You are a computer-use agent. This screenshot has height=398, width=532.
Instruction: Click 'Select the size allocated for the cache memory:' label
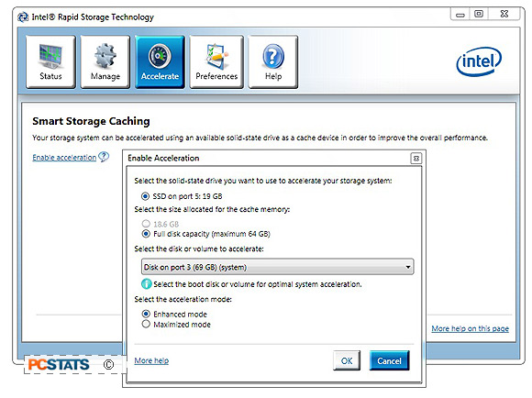pyautogui.click(x=212, y=209)
